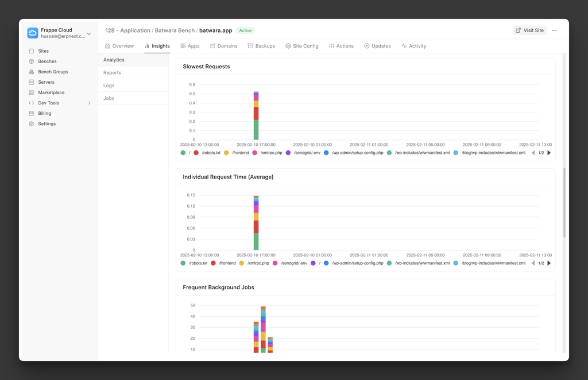Click the green segment of Slowest Requests bar
Image resolution: width=588 pixels, height=380 pixels.
(256, 129)
